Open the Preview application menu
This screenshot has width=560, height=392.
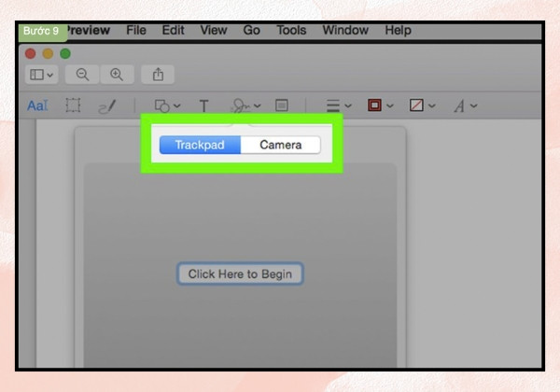point(89,31)
